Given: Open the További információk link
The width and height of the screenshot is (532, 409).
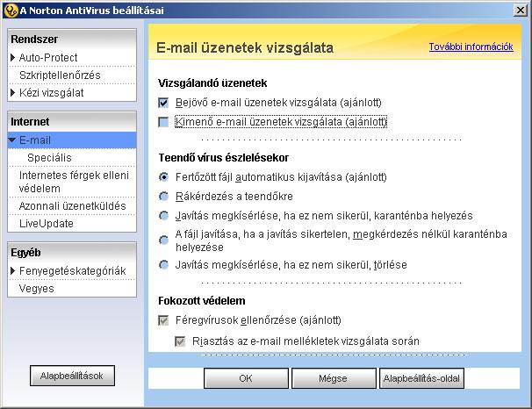Looking at the screenshot, I should [x=471, y=47].
